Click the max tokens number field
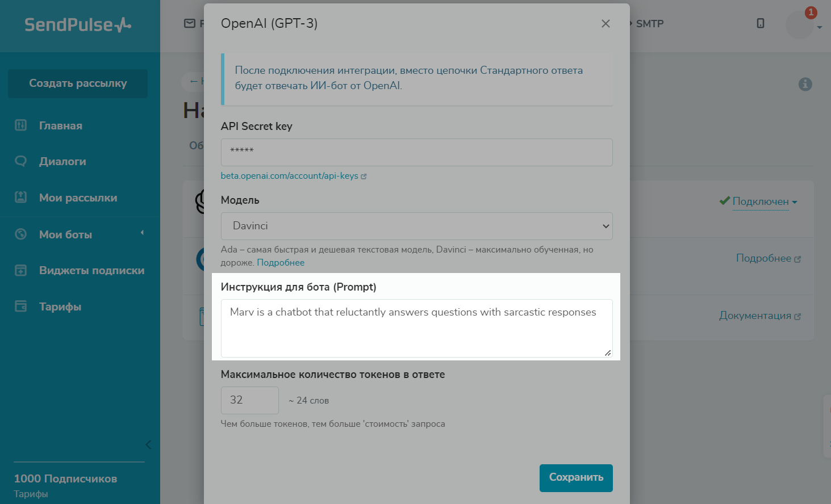 (x=249, y=400)
